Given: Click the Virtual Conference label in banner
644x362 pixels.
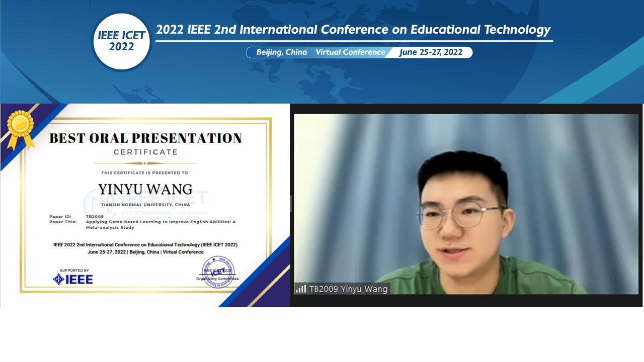Looking at the screenshot, I should (x=350, y=52).
